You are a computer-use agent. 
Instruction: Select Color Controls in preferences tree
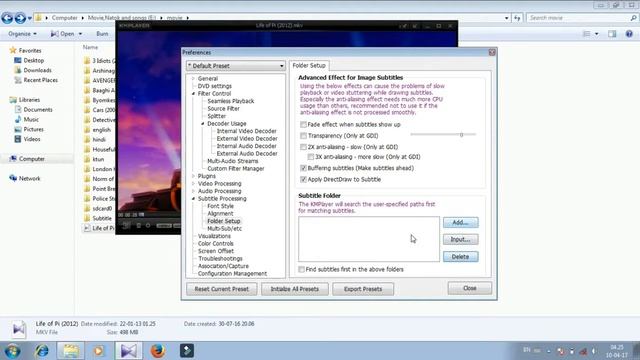coord(216,244)
